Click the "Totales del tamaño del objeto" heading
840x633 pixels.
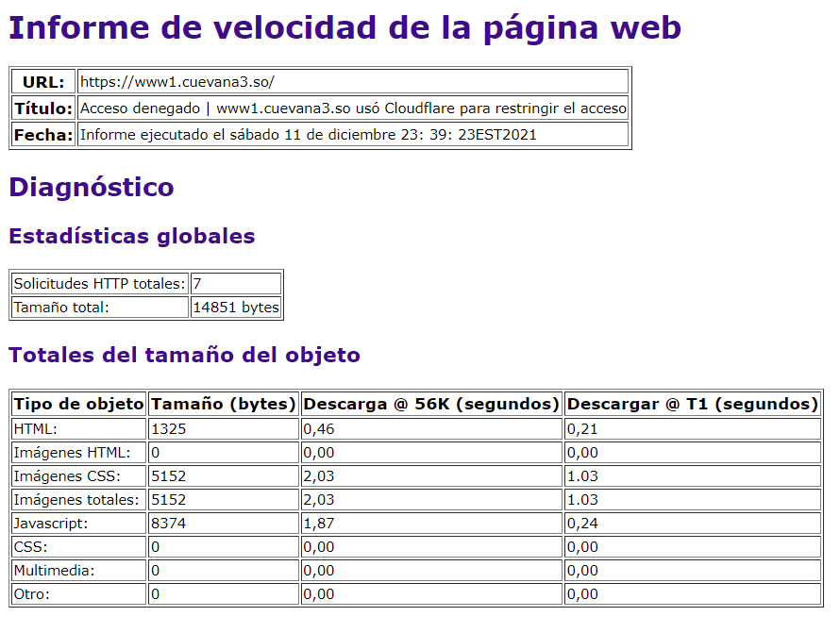184,356
